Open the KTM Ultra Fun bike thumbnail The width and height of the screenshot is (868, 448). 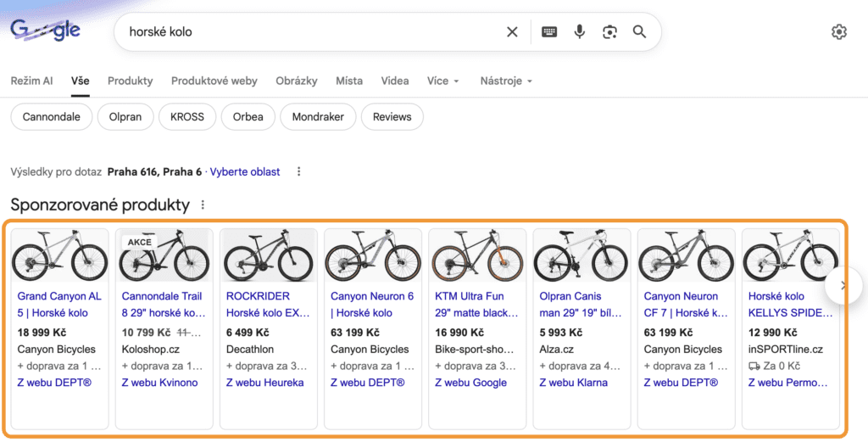pyautogui.click(x=478, y=255)
